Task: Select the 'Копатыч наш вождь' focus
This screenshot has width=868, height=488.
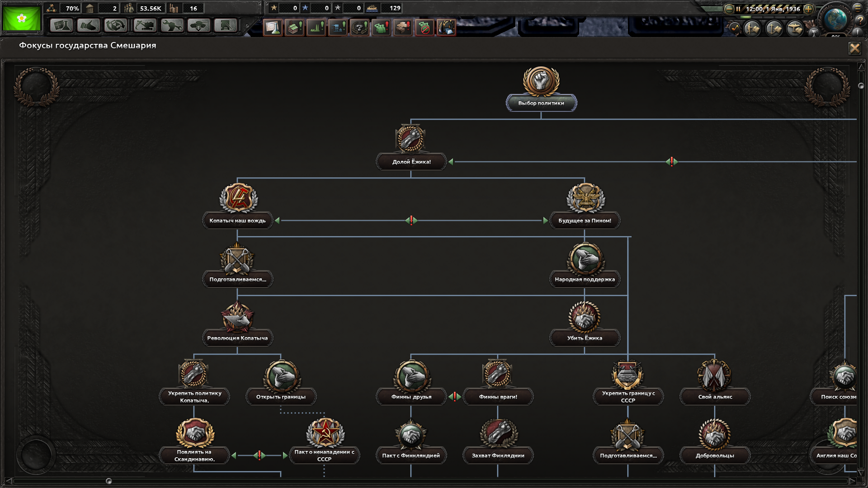Action: (237, 221)
